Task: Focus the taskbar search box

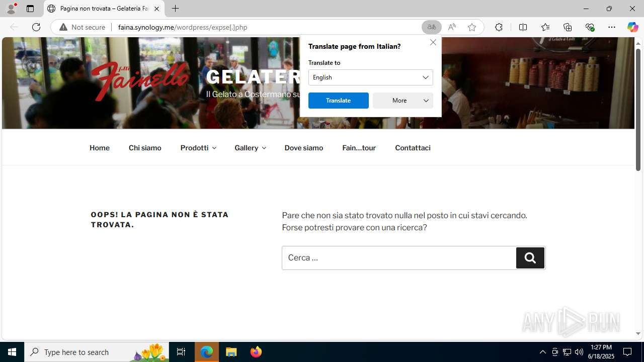Action: click(x=97, y=352)
